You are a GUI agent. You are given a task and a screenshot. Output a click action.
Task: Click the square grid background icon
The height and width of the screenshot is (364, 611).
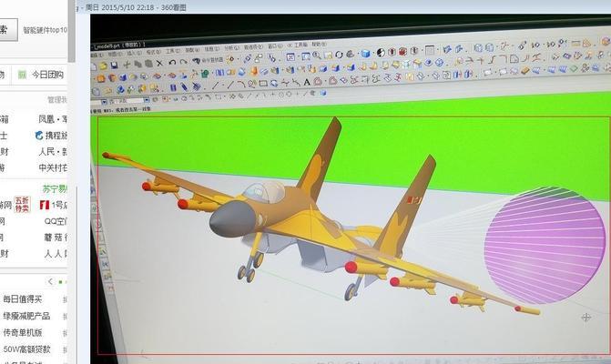pos(430,50)
